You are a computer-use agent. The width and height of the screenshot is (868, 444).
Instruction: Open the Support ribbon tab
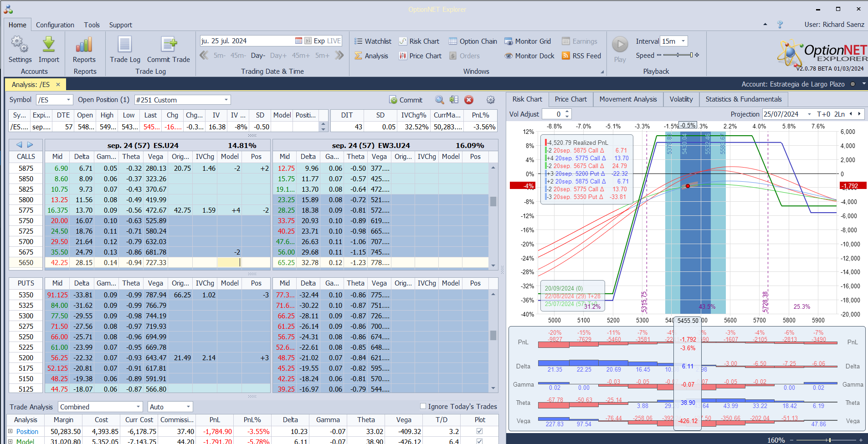click(121, 25)
